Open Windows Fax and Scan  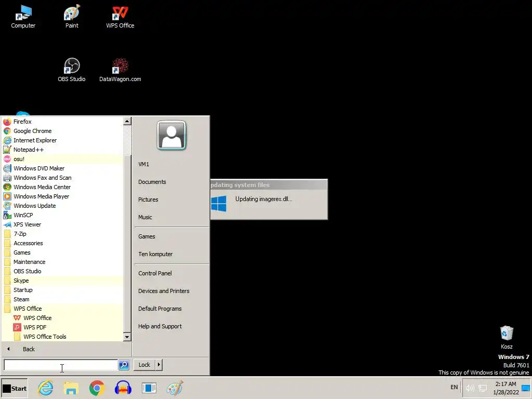42,178
